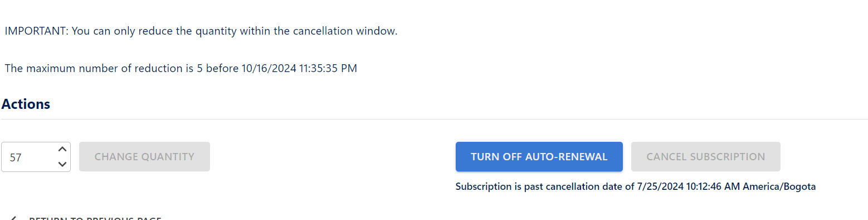
Task: Return to previous page link
Action: 95,218
